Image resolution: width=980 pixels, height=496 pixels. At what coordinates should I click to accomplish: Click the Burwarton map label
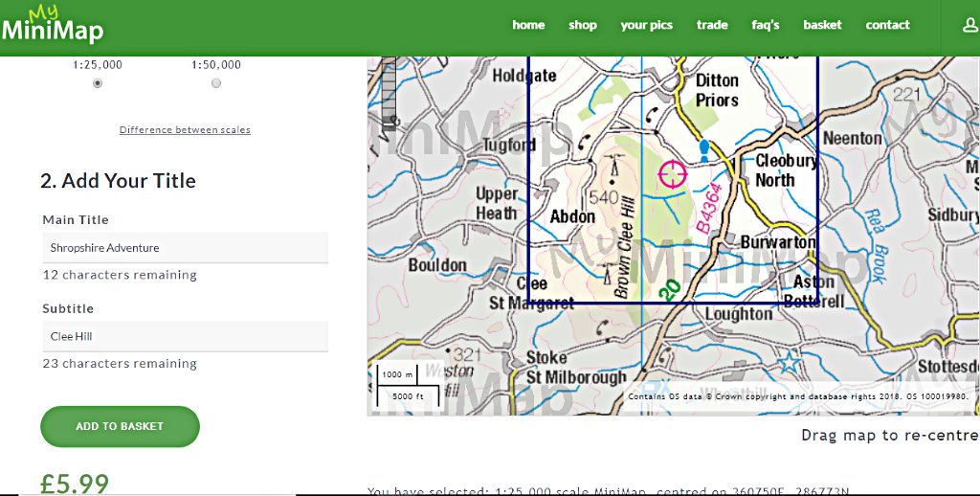[x=778, y=242]
